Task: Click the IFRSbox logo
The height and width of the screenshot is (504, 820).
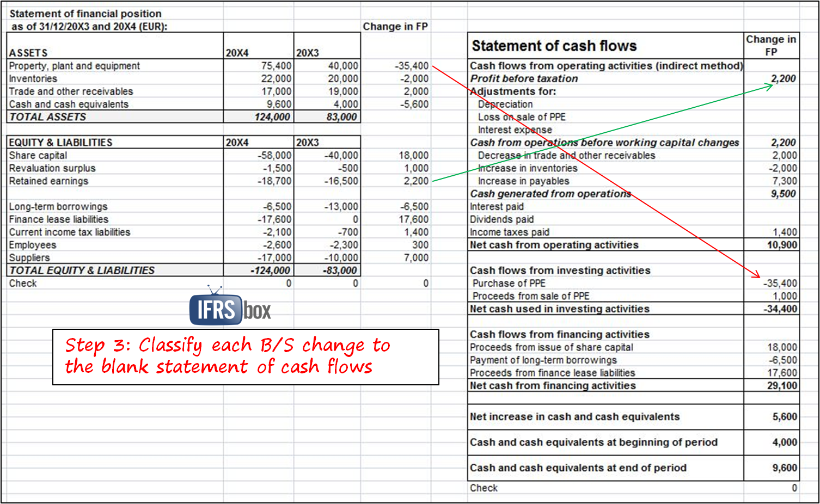Action: [230, 309]
